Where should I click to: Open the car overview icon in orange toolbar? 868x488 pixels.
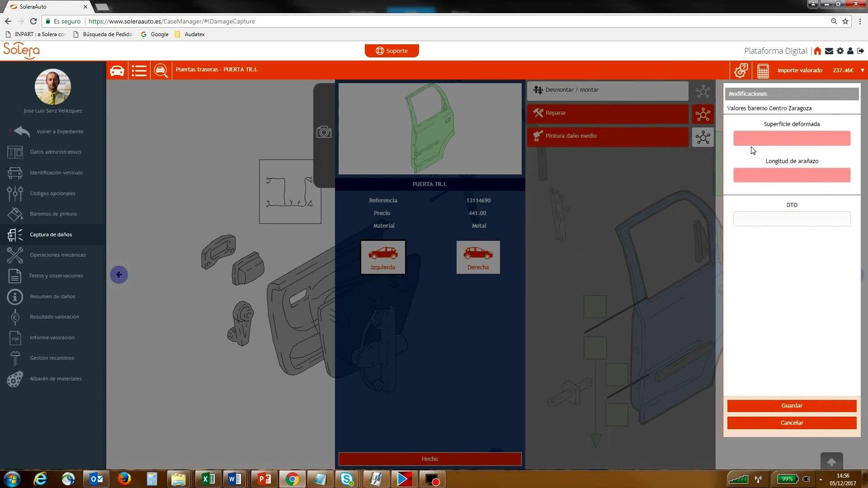point(117,71)
